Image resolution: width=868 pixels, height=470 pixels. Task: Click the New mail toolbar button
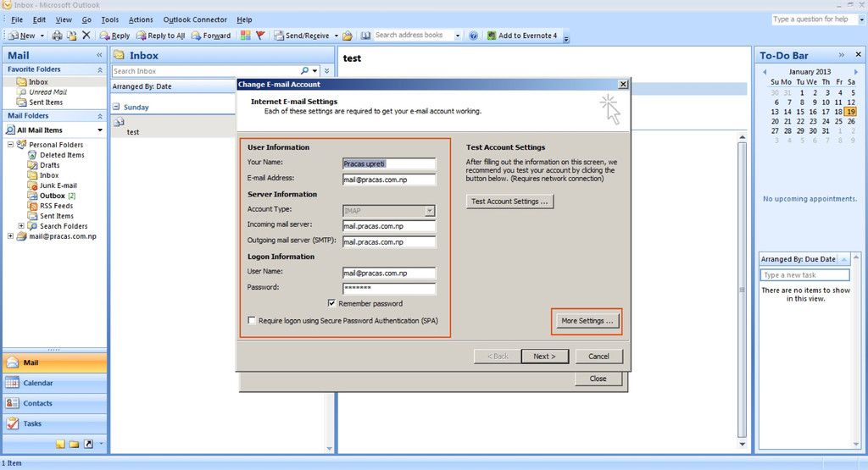point(22,36)
